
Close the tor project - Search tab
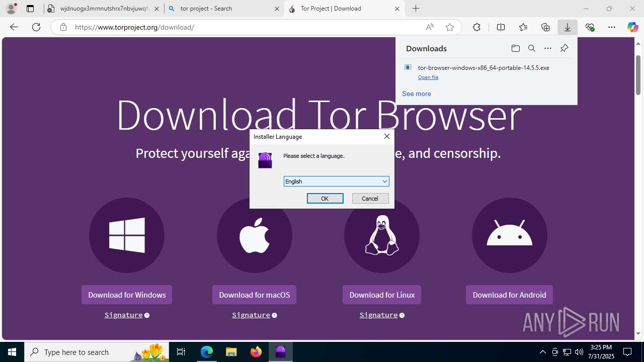[277, 9]
